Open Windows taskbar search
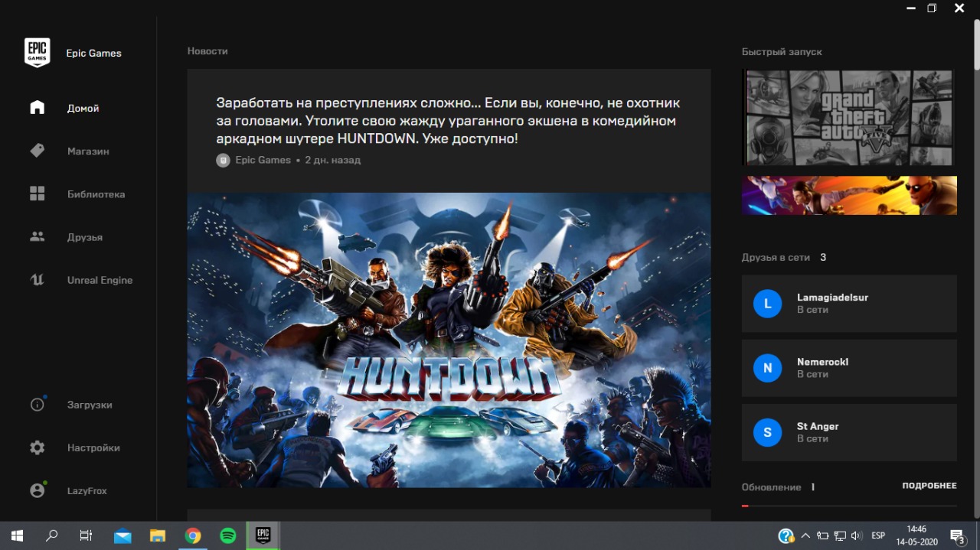The image size is (980, 550). coord(52,535)
